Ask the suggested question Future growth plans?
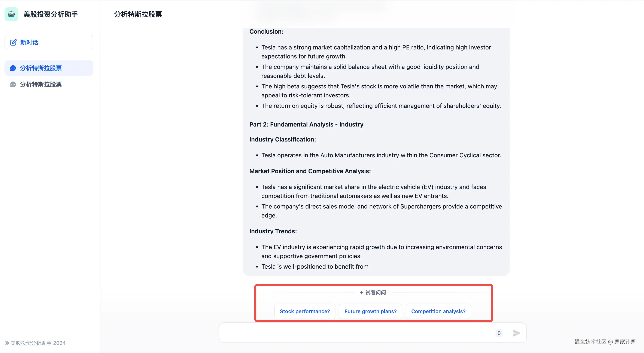644x353 pixels. pos(371,311)
